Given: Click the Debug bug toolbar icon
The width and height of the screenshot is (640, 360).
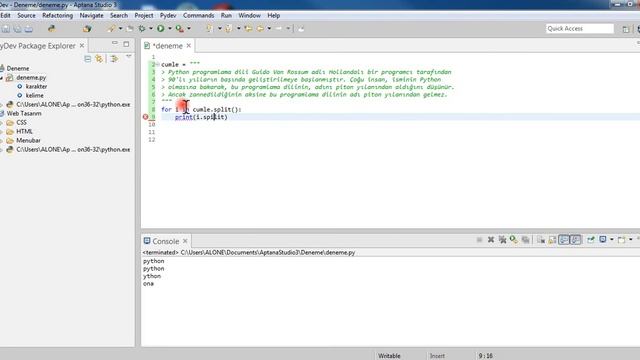Looking at the screenshot, I should point(142,29).
